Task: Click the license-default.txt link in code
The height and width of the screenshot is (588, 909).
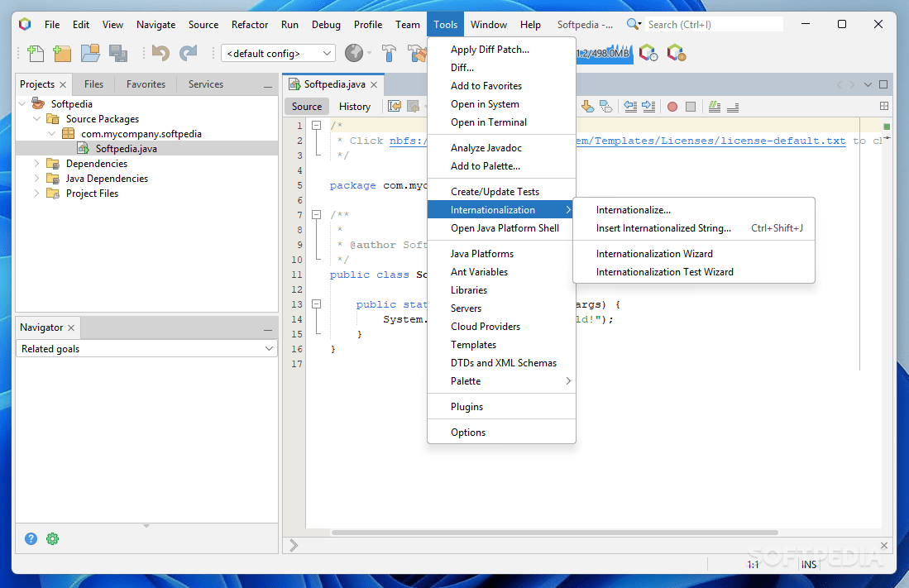Action: point(710,141)
